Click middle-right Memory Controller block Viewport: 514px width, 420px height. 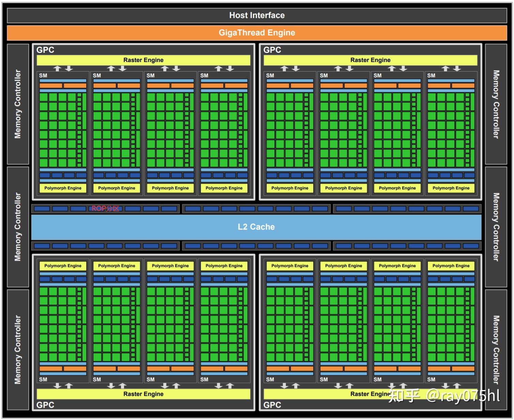tap(496, 227)
